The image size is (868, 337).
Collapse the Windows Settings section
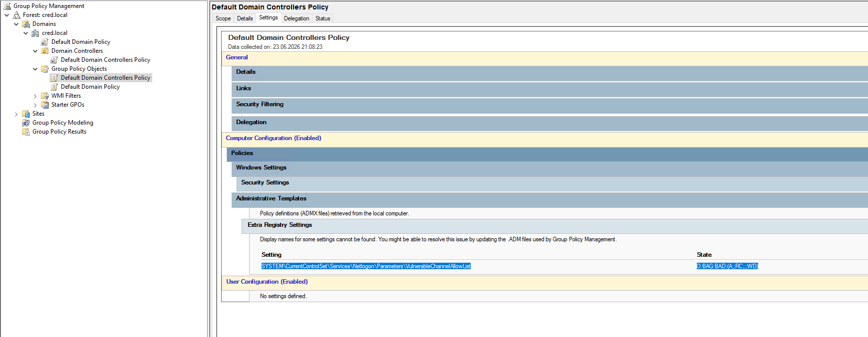(x=550, y=168)
